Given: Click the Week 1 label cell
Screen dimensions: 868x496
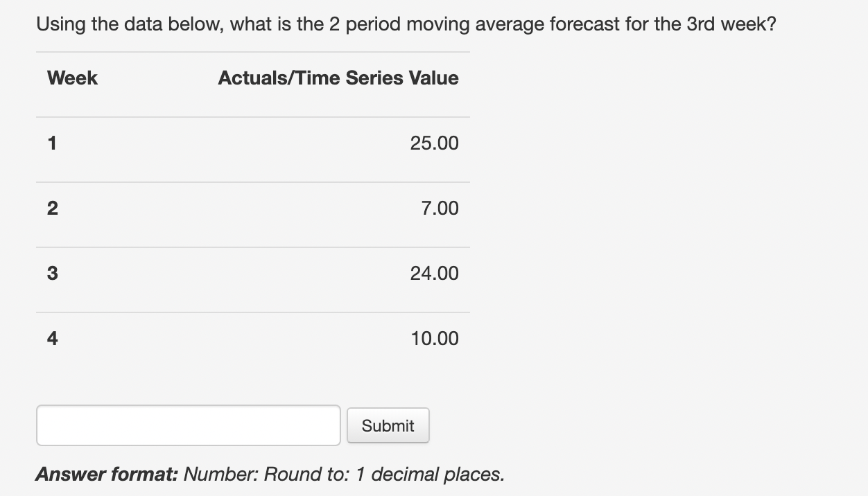Looking at the screenshot, I should click(51, 143).
